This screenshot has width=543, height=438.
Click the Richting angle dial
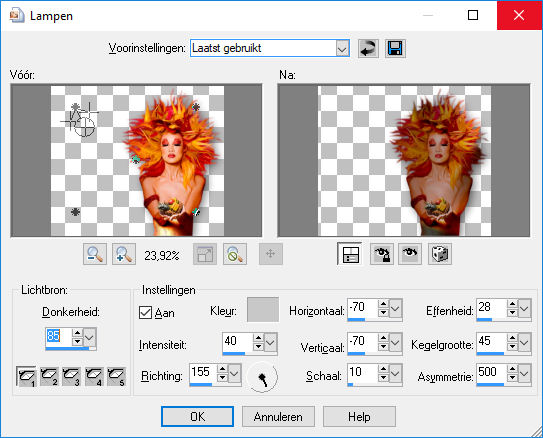[262, 377]
